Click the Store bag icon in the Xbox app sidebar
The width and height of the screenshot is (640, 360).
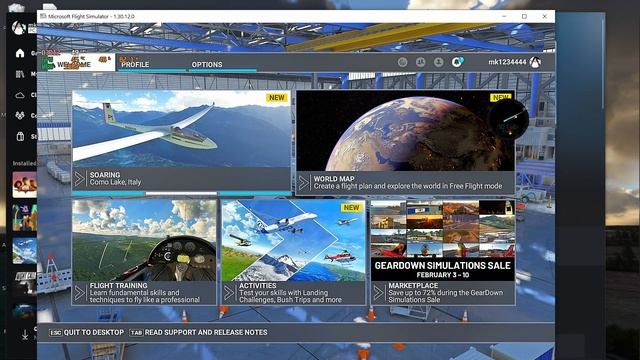pos(20,136)
